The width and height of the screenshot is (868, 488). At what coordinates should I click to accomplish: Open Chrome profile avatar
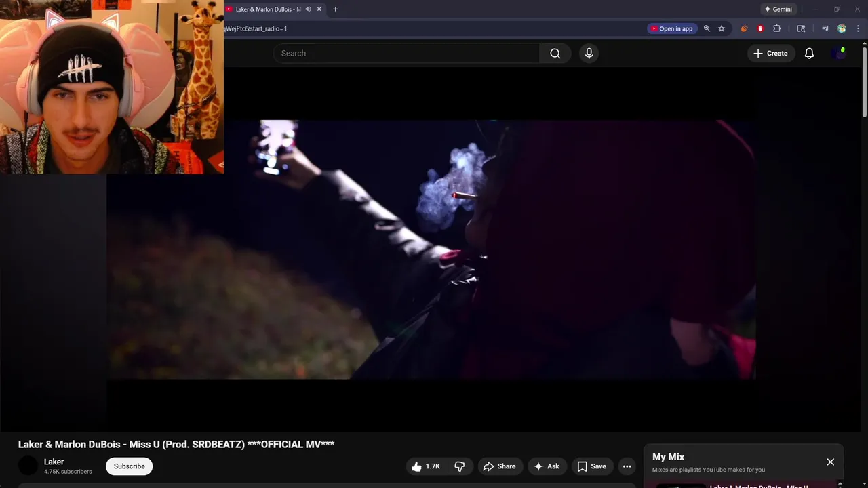point(842,28)
